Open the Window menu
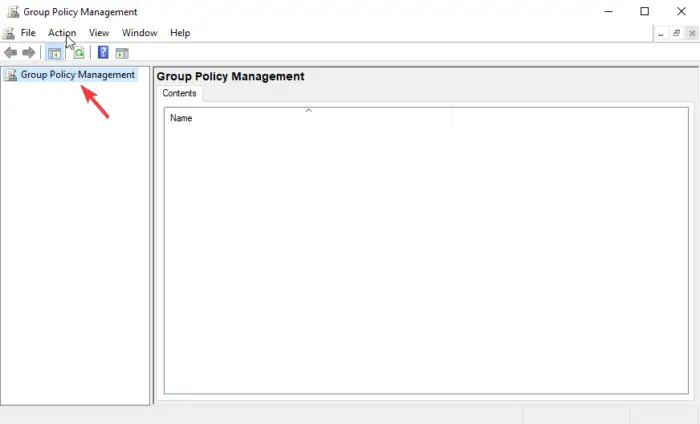Screen dimensions: 700x424 pos(139,33)
